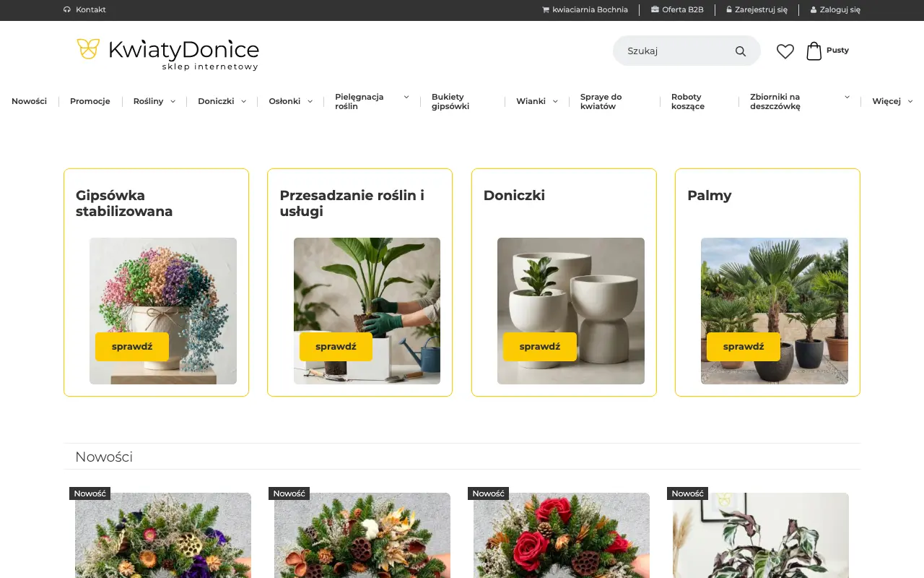Expand the Więcej menu chevron

pyautogui.click(x=910, y=102)
